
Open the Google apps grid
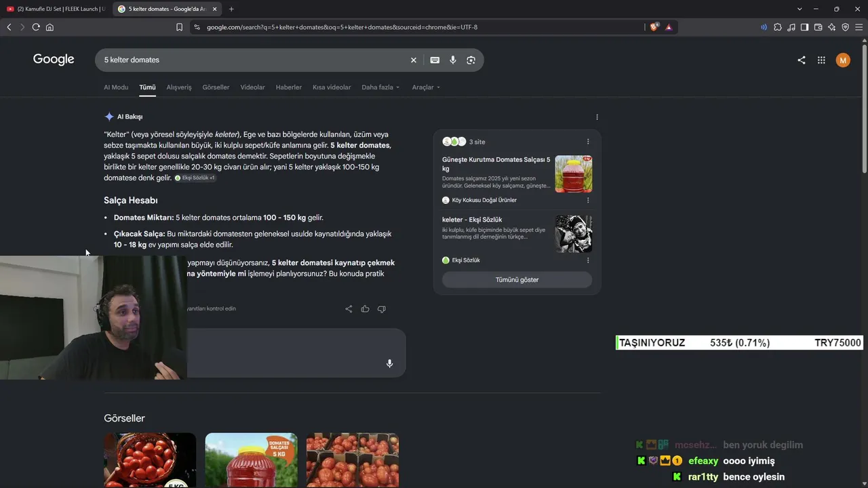click(x=821, y=60)
